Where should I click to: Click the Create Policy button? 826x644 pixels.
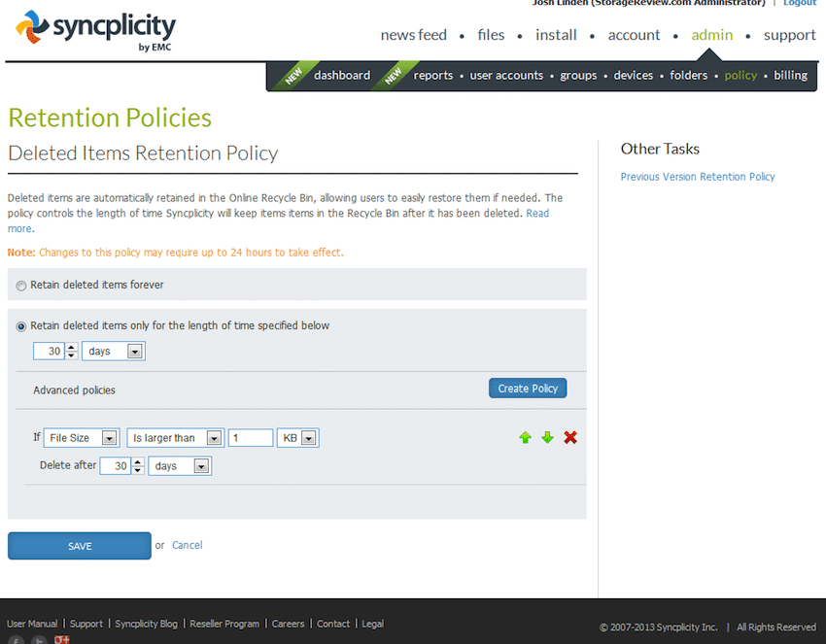(528, 389)
